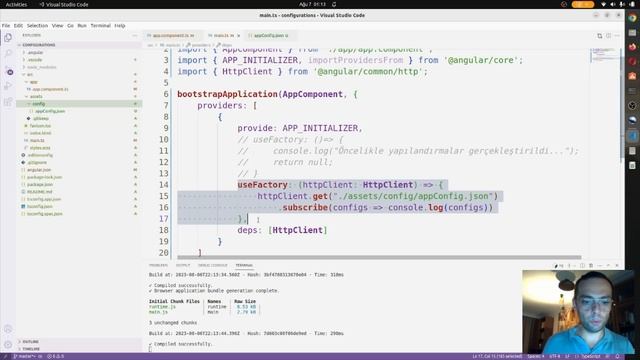The height and width of the screenshot is (360, 640).
Task: Open the notifications bell in status bar
Action: (618, 356)
